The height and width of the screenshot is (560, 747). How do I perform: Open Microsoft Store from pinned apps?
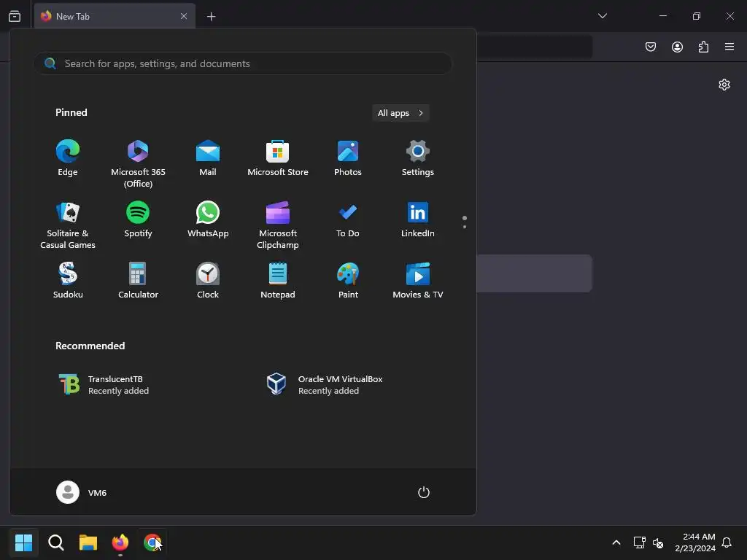click(278, 158)
